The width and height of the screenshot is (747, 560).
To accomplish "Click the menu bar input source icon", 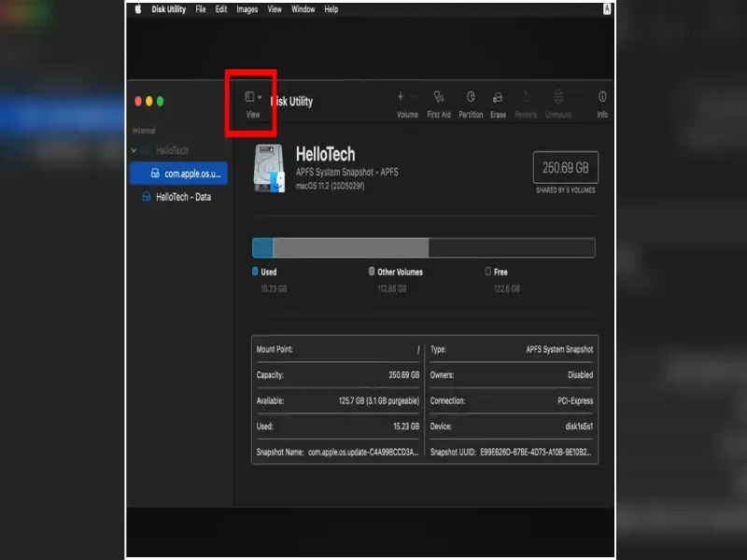I will click(607, 9).
